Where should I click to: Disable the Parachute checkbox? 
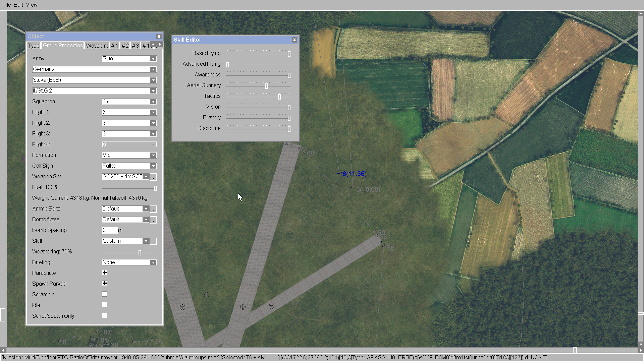tap(105, 273)
